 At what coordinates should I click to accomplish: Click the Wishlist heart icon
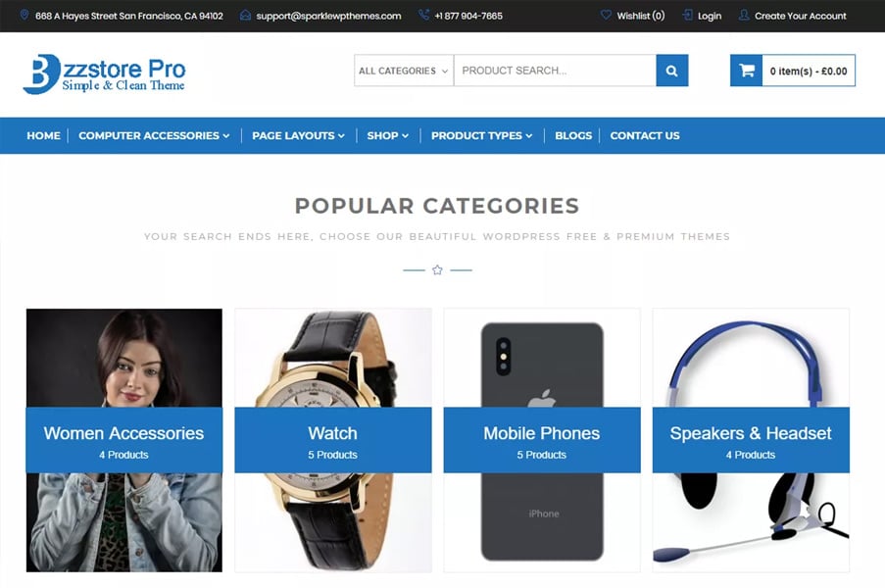point(606,16)
